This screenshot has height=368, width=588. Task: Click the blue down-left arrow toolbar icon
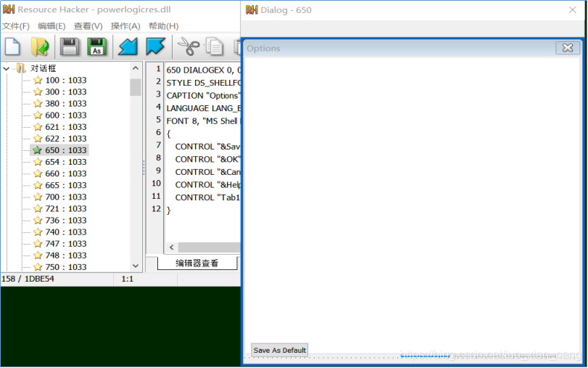(128, 46)
